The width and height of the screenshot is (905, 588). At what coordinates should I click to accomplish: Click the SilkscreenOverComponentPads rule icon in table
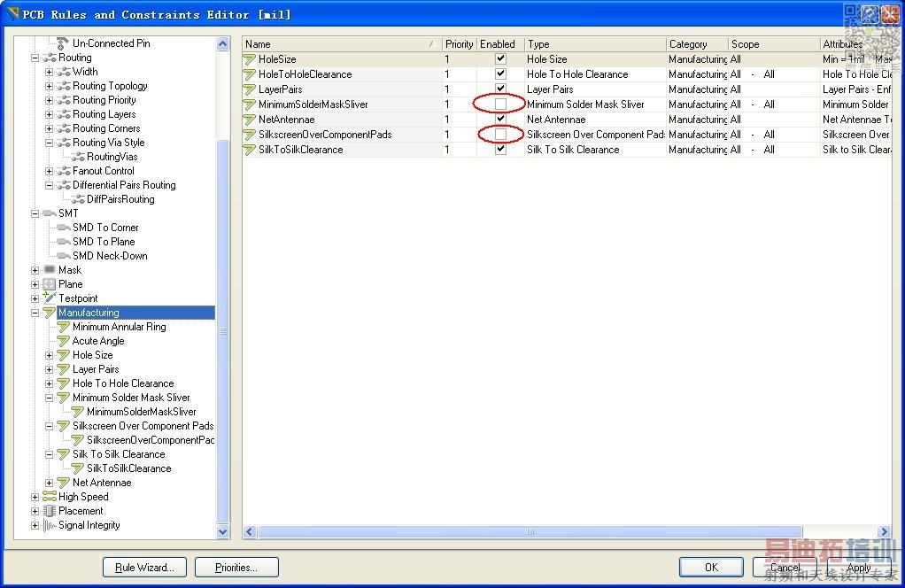250,134
